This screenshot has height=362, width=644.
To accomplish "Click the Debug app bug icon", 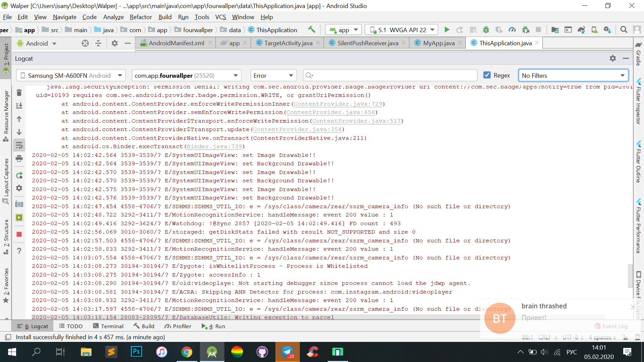I will 486,30.
